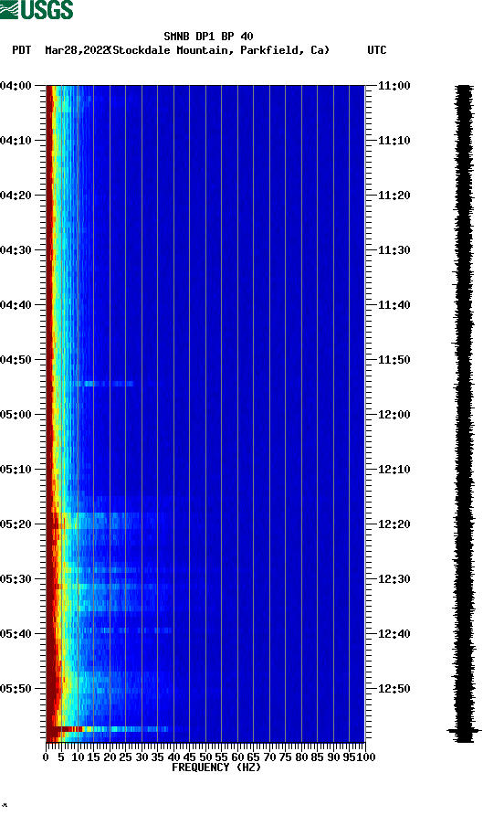Click the 04:00 PDT time label
The width and height of the screenshot is (504, 815).
pyautogui.click(x=16, y=86)
